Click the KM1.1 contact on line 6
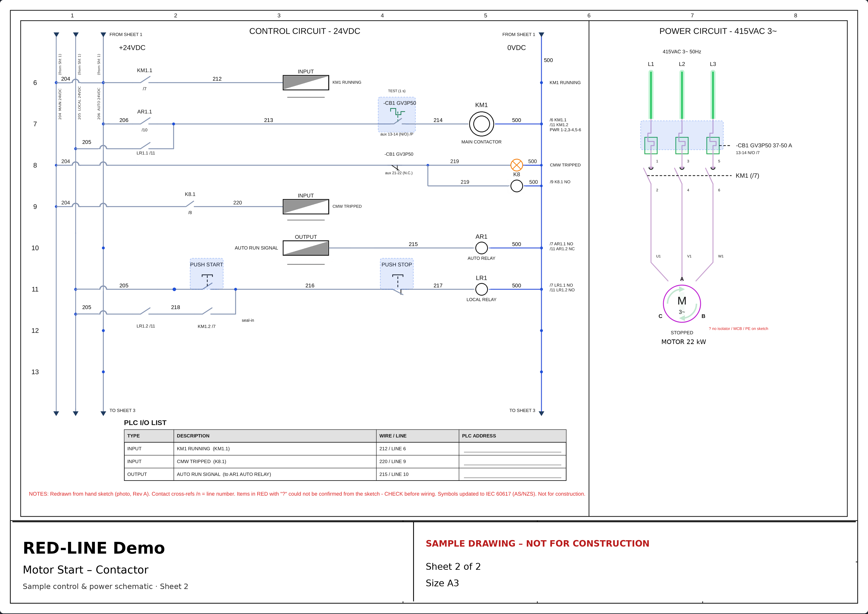Image resolution: width=868 pixels, height=614 pixels. point(145,80)
